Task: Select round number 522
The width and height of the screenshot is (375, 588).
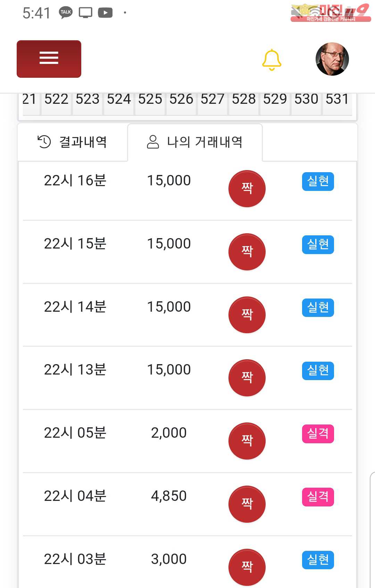Action: 56,100
